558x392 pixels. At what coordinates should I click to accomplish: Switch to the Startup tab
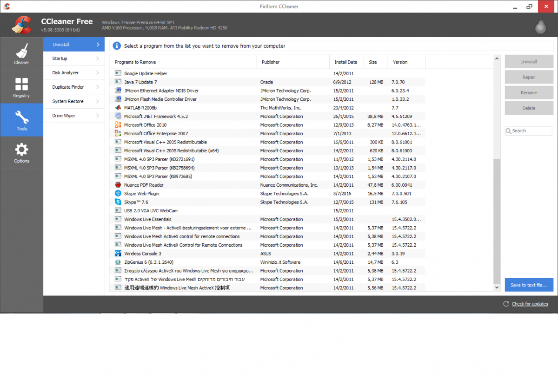74,59
